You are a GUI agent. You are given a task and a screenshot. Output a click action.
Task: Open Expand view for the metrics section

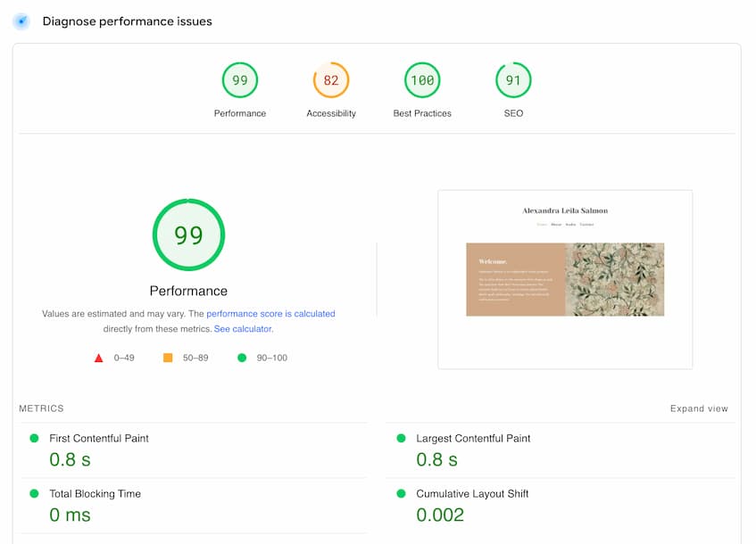click(701, 408)
